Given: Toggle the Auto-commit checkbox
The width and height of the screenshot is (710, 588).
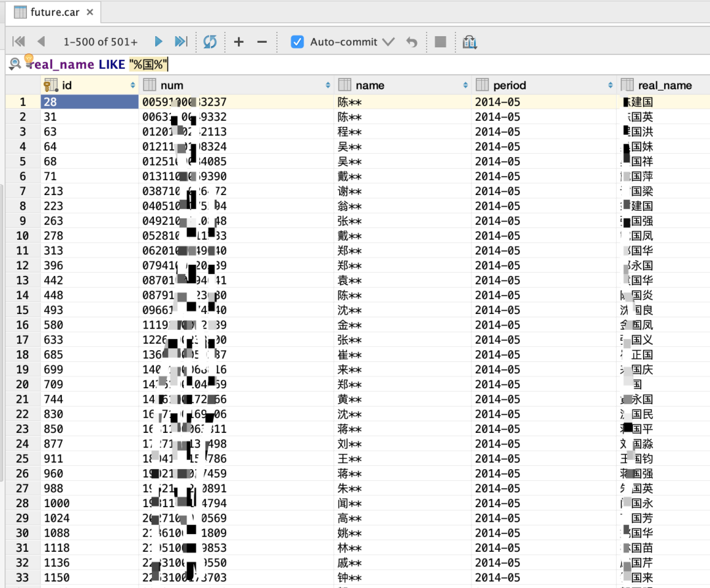Looking at the screenshot, I should [297, 41].
